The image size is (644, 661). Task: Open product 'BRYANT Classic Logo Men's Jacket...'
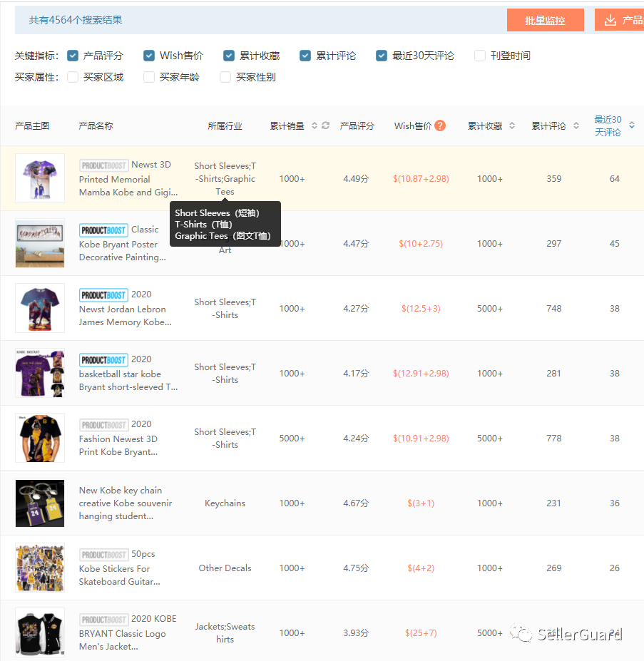(x=122, y=640)
